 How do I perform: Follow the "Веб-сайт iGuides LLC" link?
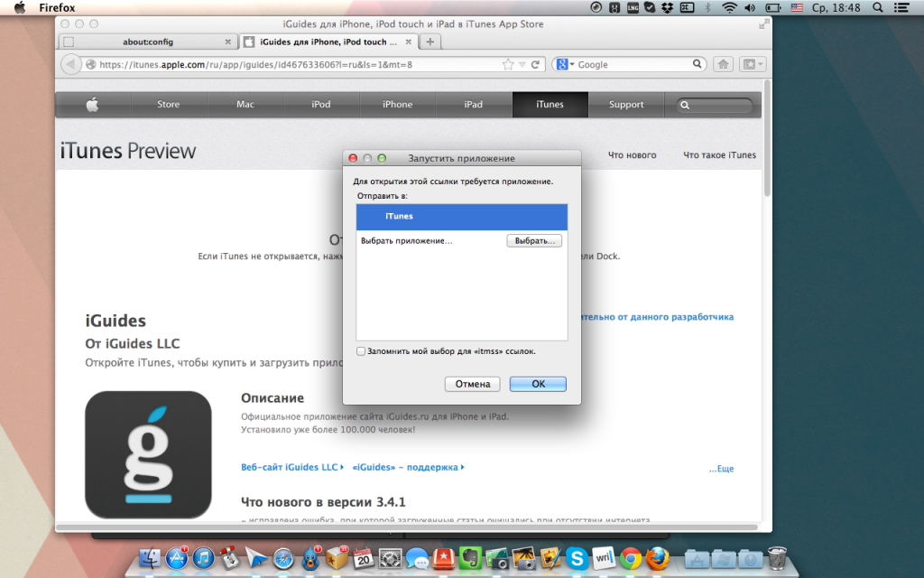[292, 467]
